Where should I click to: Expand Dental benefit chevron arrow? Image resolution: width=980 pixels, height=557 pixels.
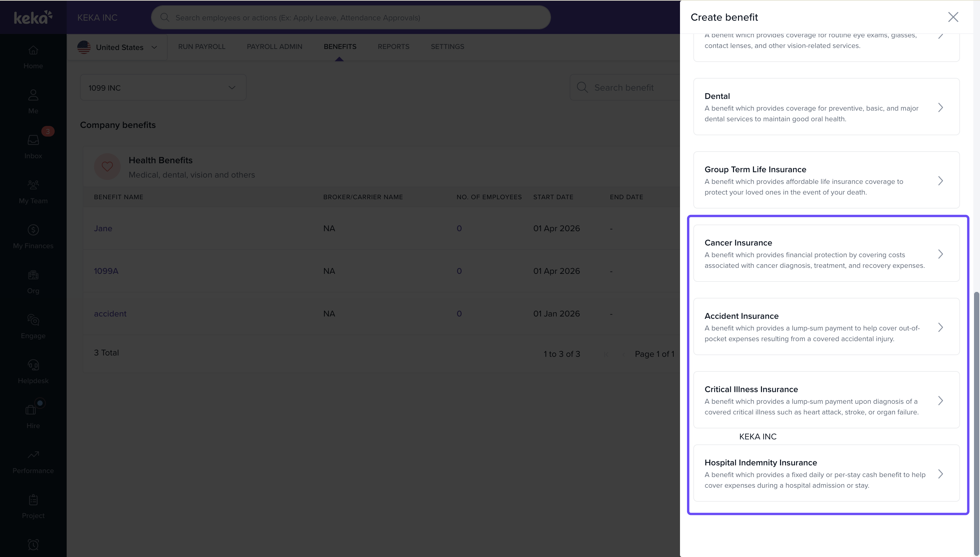tap(940, 108)
